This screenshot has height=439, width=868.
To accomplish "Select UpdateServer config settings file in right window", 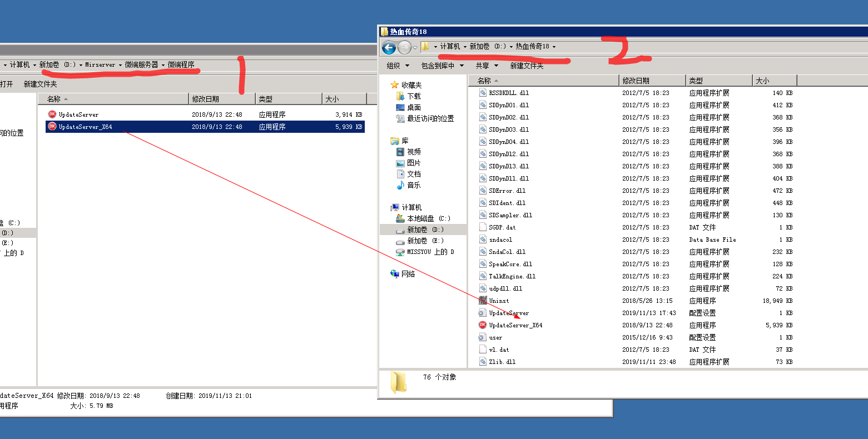I will 509,313.
